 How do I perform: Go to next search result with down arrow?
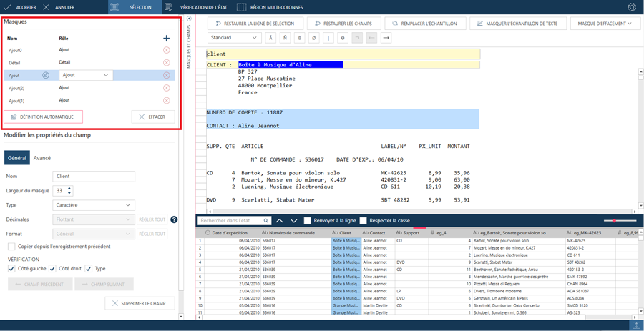pos(293,221)
